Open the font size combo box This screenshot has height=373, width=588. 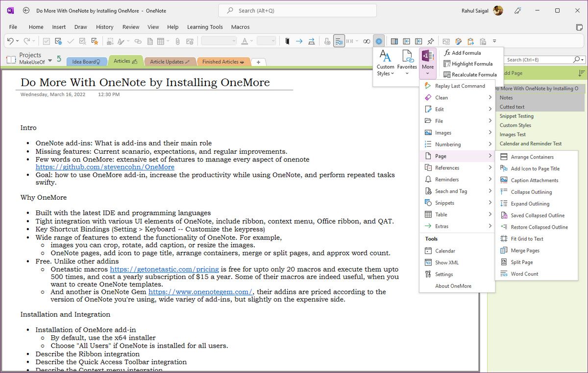click(266, 41)
